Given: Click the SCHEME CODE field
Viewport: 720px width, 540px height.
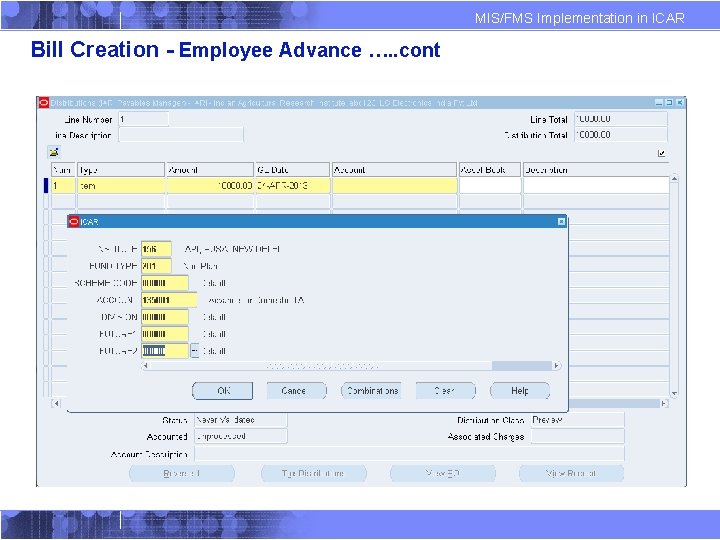Looking at the screenshot, I should pos(165,283).
